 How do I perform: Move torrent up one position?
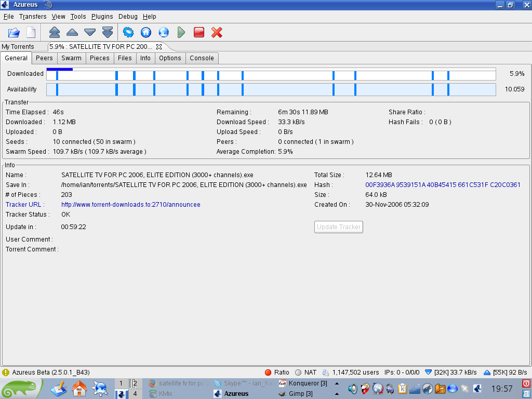72,33
